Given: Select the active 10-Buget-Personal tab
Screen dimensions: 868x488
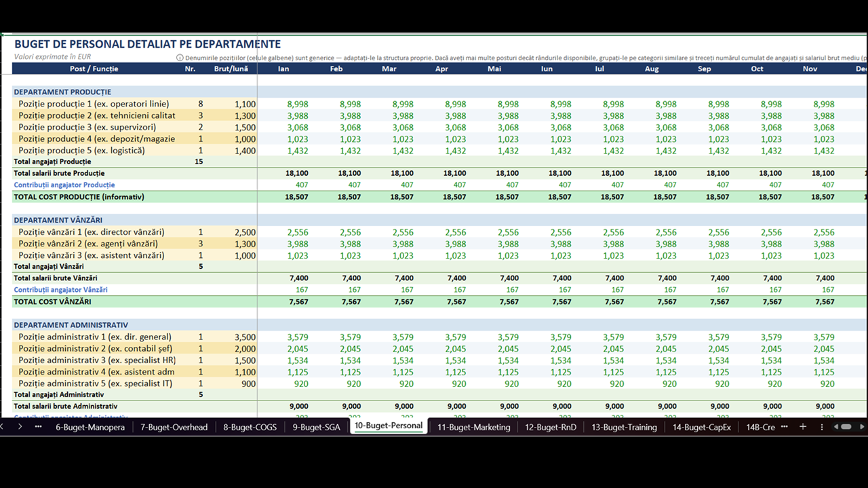Looking at the screenshot, I should pos(389,426).
